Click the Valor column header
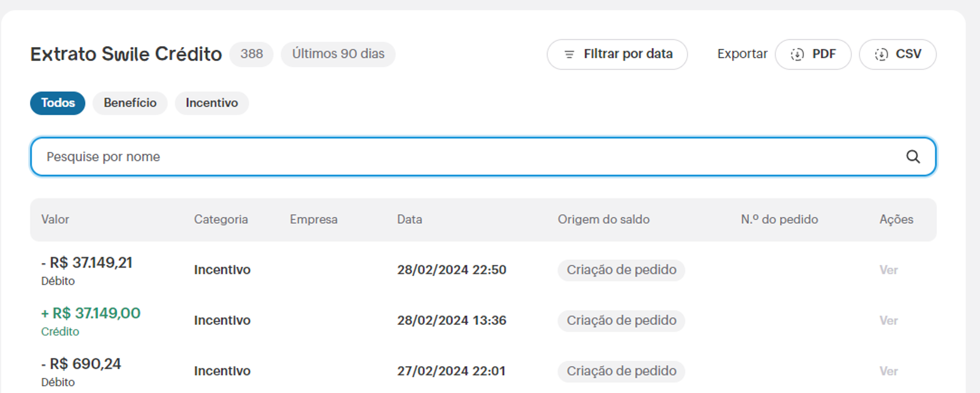980x393 pixels. [x=55, y=219]
